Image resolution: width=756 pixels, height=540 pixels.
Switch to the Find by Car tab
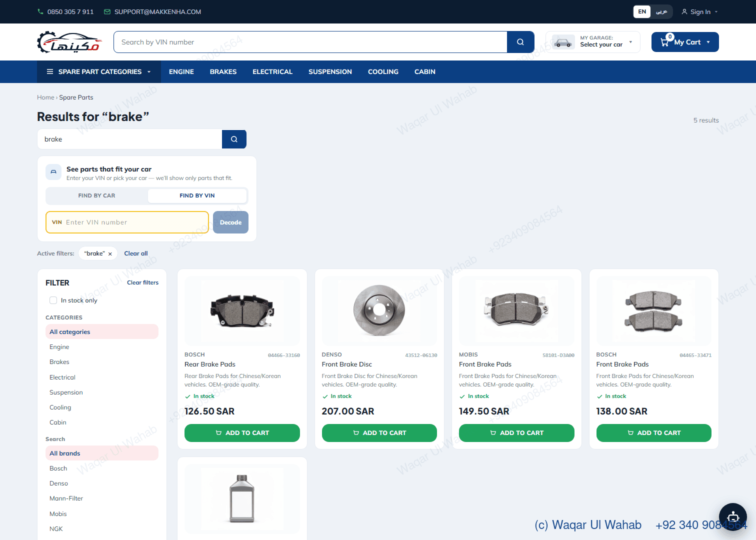[x=96, y=195]
